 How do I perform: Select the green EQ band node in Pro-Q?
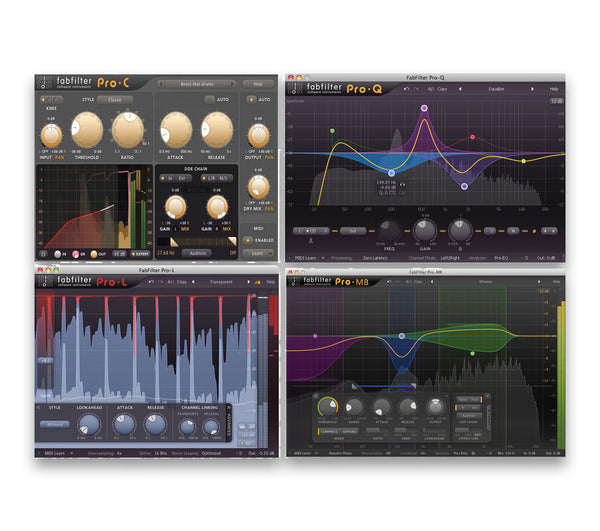[x=331, y=131]
